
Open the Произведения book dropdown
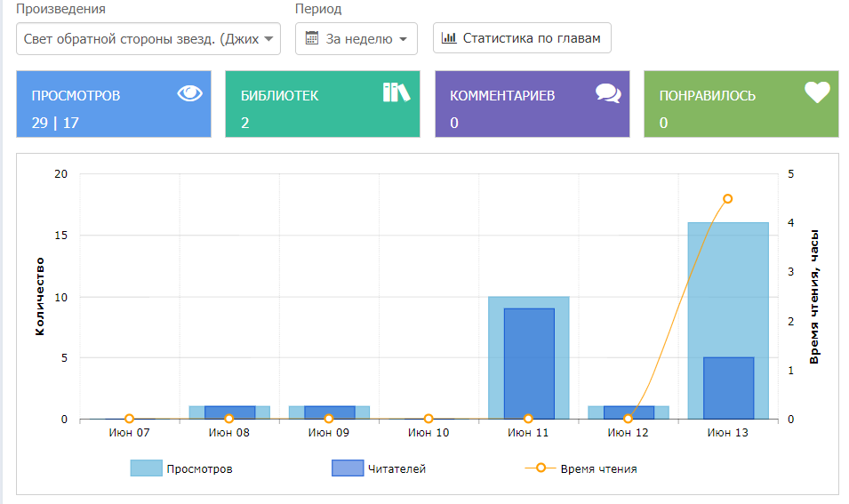click(148, 39)
